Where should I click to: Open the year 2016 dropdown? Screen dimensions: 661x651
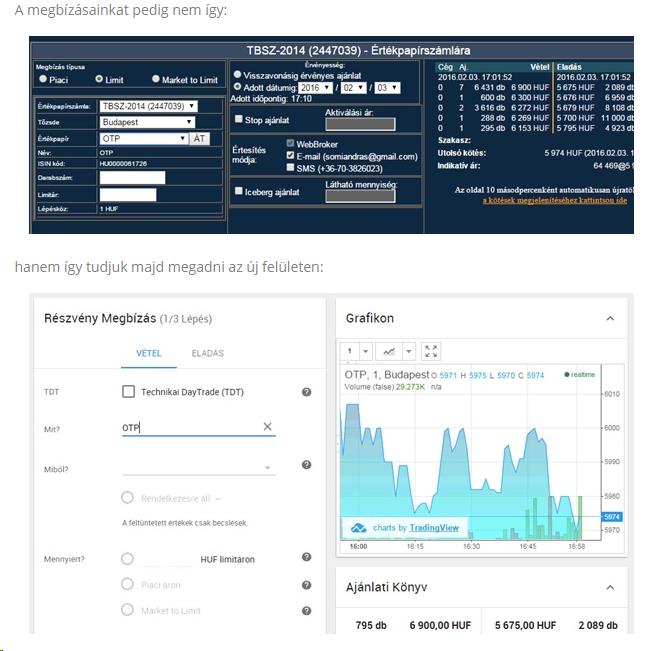pos(315,88)
